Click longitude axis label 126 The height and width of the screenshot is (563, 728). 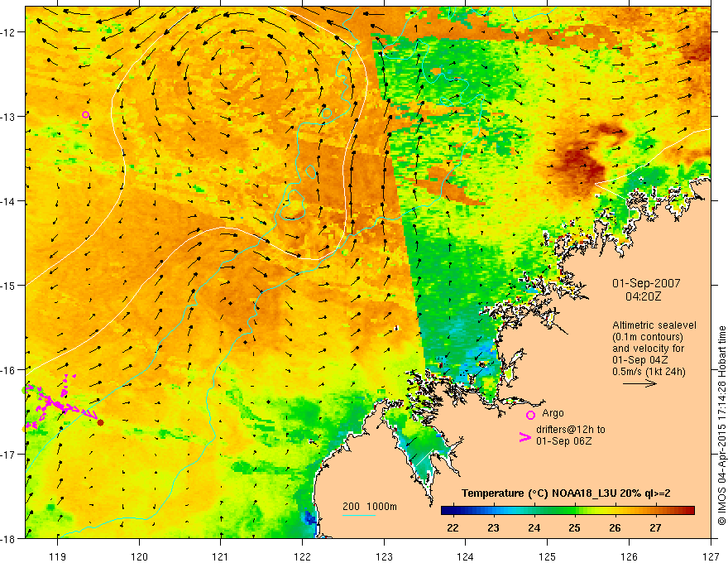(x=629, y=556)
